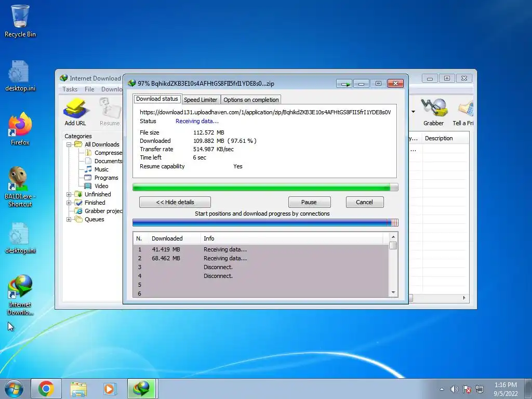Select the lower desktop.ini file icon
Viewport: 532px width, 399px height.
click(x=20, y=238)
